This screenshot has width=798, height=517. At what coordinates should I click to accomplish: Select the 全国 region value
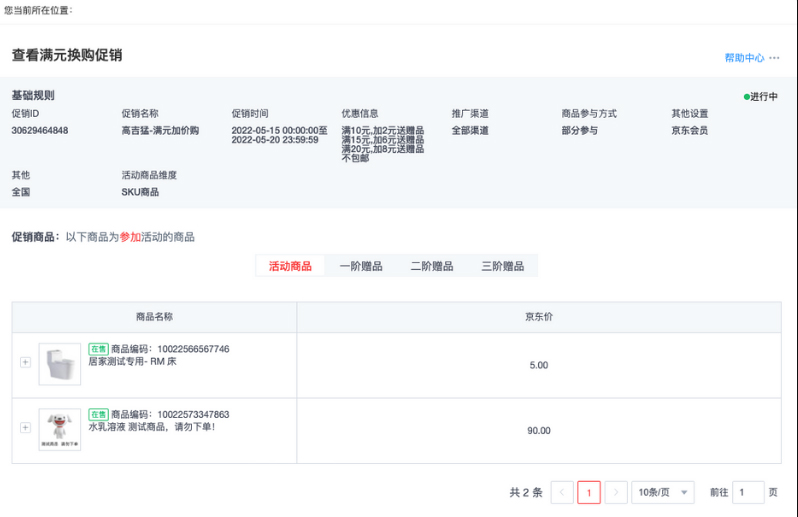tap(21, 192)
